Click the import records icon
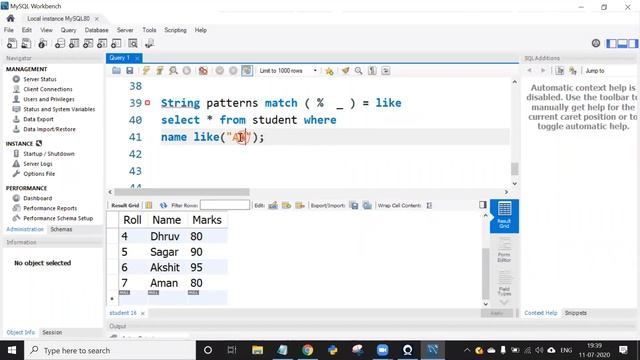Image resolution: width=640 pixels, height=360 pixels. 367,205
